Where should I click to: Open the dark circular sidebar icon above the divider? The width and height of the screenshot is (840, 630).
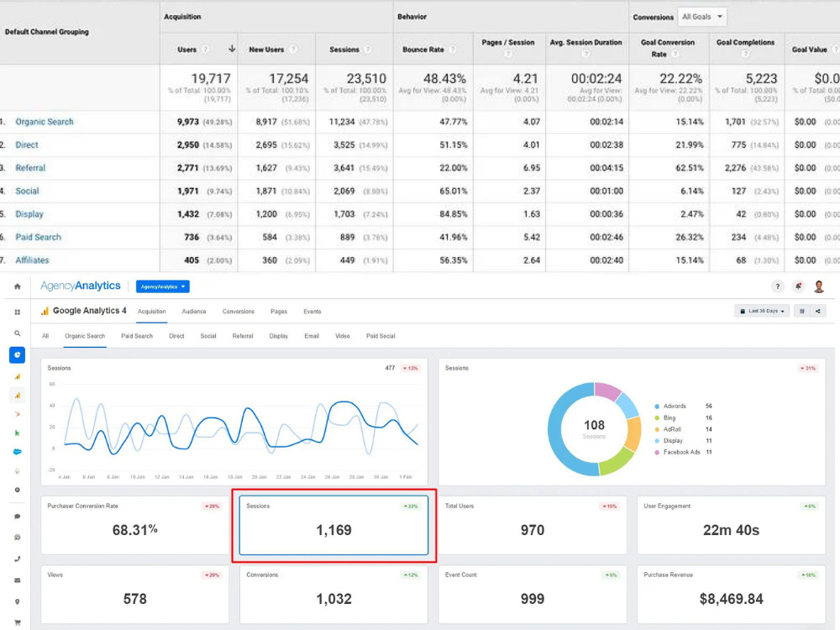point(17,490)
